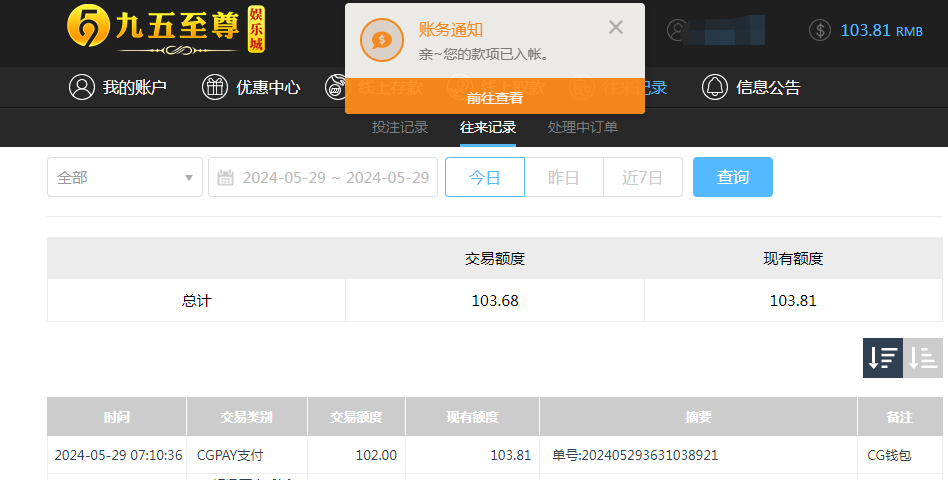Click the blue 查询 button
Screen dimensions: 948x480
pyautogui.click(x=732, y=177)
